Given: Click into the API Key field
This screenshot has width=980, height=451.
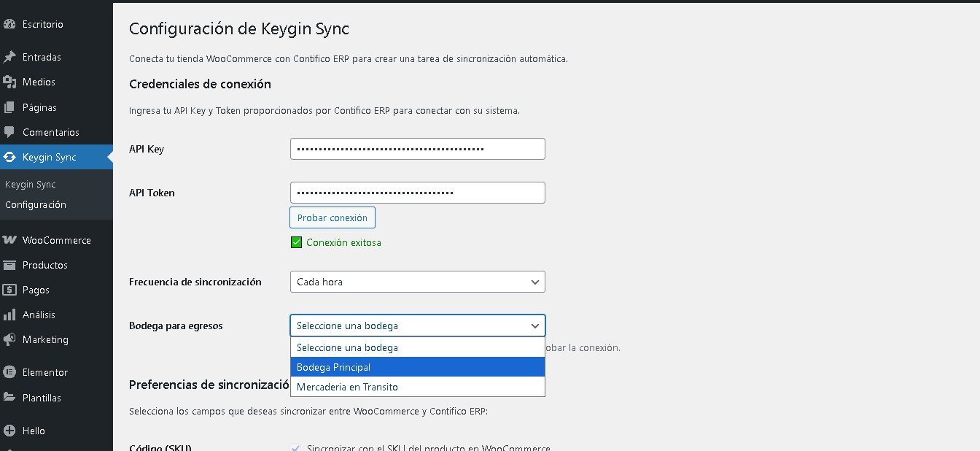Looking at the screenshot, I should coord(417,149).
